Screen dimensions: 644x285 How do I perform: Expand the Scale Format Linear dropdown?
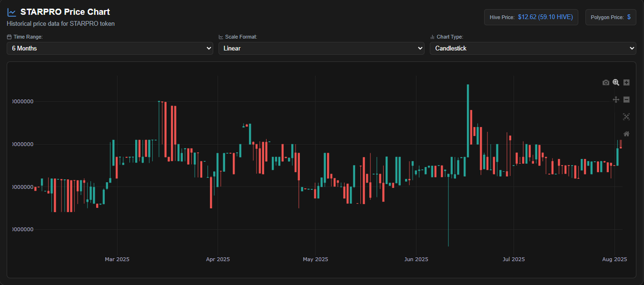click(321, 48)
